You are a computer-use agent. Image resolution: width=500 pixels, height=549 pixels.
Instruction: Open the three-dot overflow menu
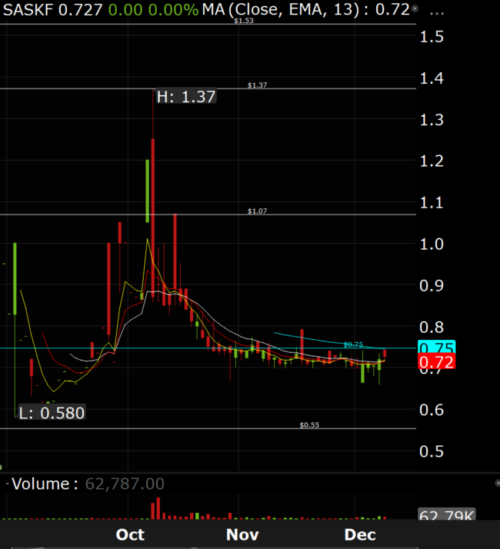(x=437, y=12)
